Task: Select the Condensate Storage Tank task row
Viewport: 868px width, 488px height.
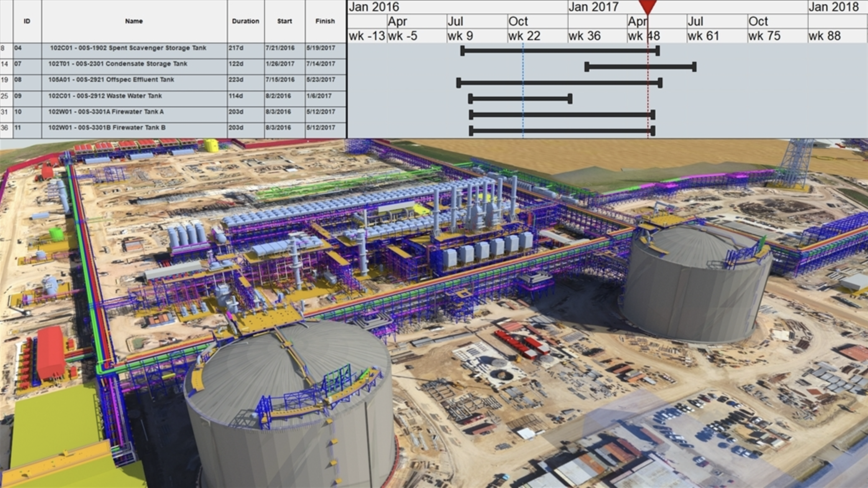Action: tap(125, 64)
